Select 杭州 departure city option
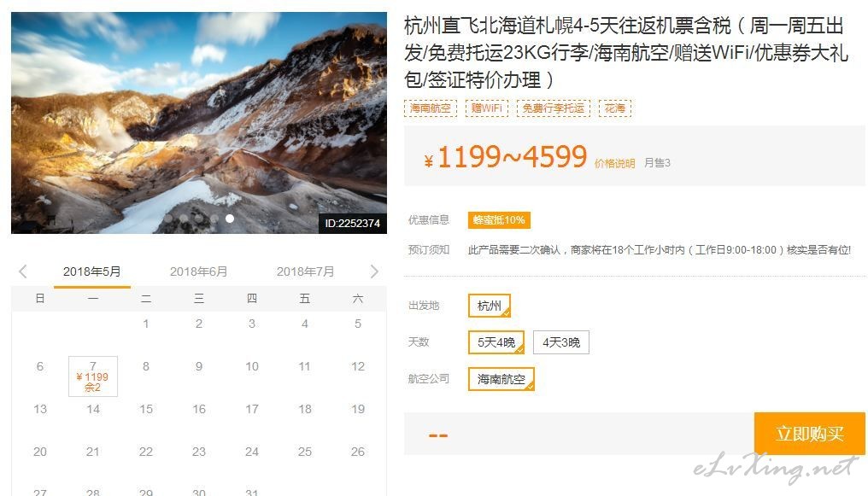 point(490,306)
